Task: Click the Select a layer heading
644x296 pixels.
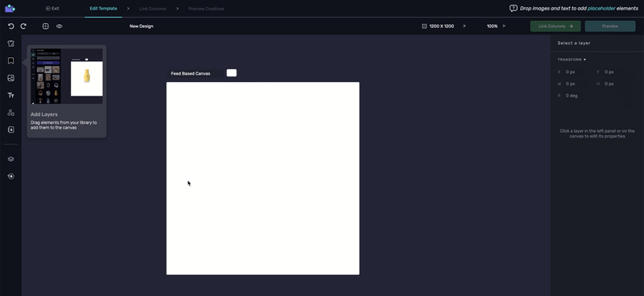Action: tap(574, 43)
